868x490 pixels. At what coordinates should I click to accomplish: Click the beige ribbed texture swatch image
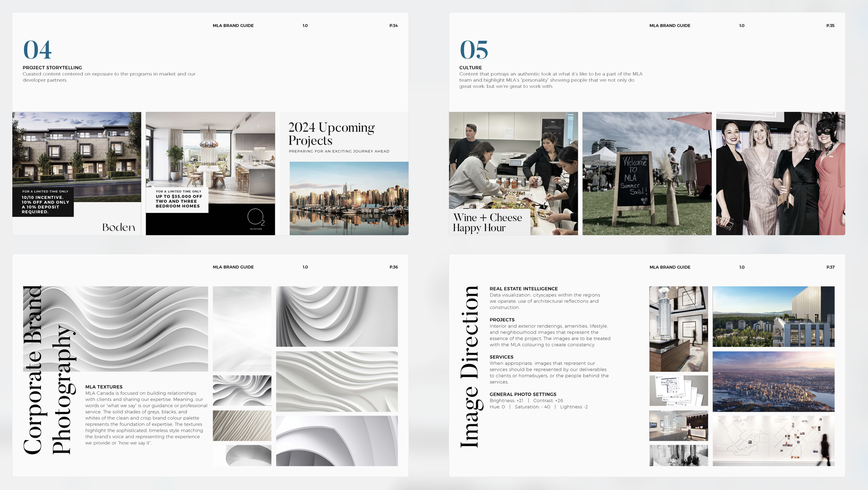(x=242, y=426)
